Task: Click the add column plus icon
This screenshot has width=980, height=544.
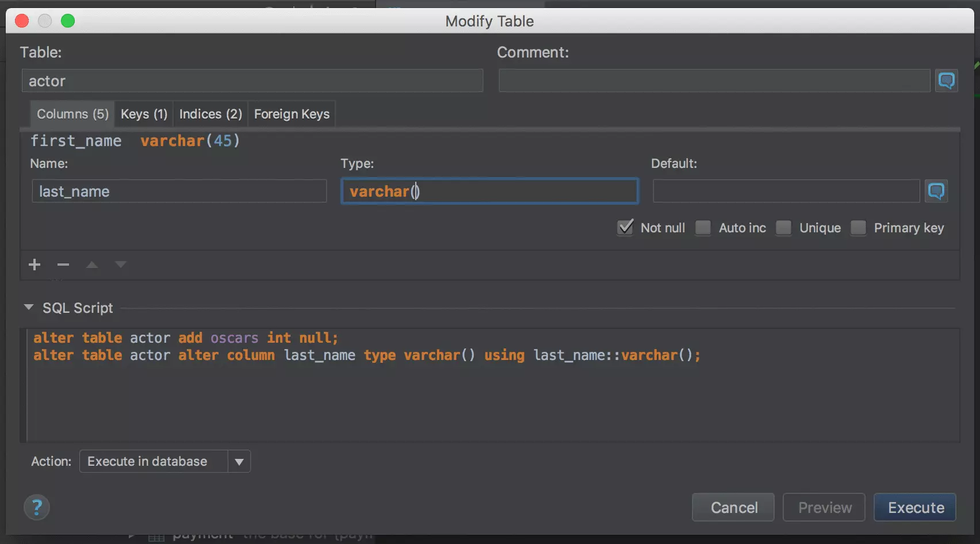Action: pos(35,265)
